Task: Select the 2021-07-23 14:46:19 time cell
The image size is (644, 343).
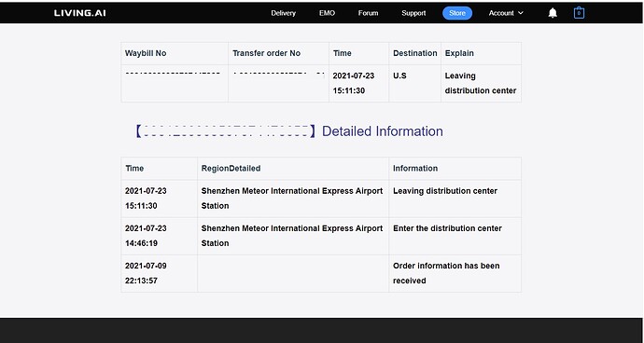Action: click(160, 236)
